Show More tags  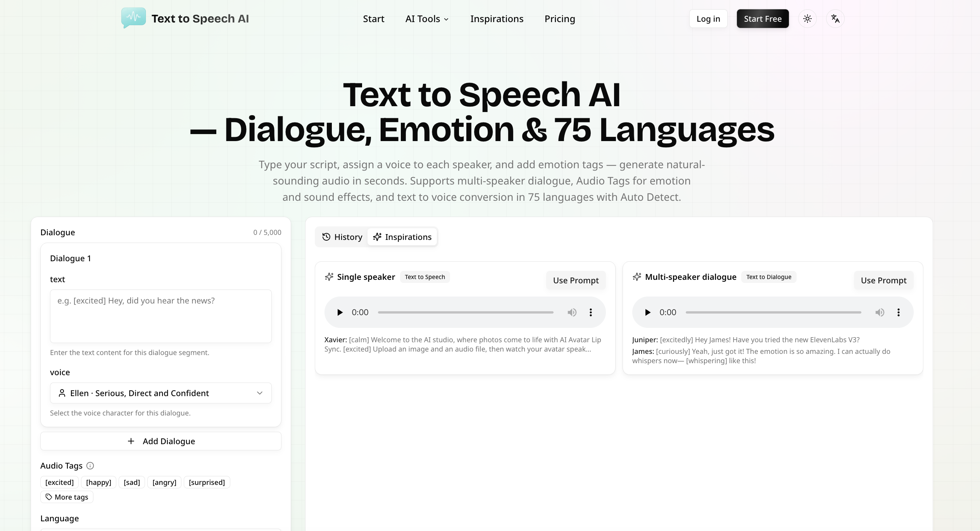tap(67, 497)
